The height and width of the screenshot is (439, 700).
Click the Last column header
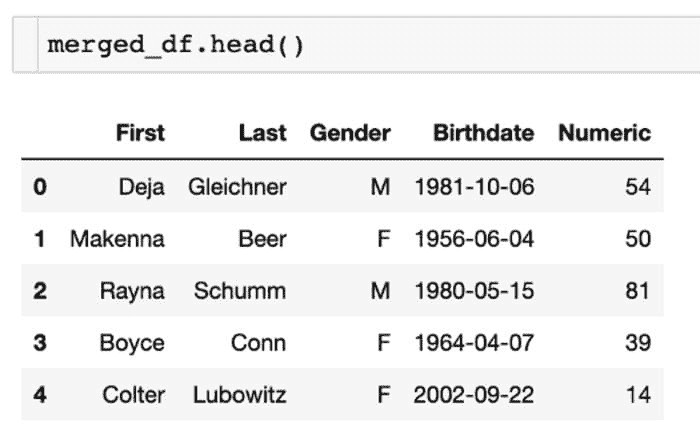point(262,133)
